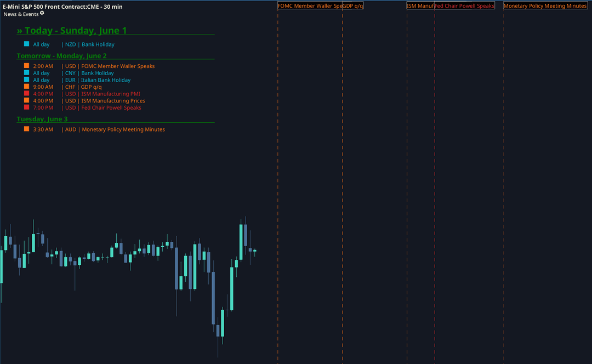Click the orange marker beside 3:30 AM event
Viewport: 592px width, 364px height.
pos(26,129)
